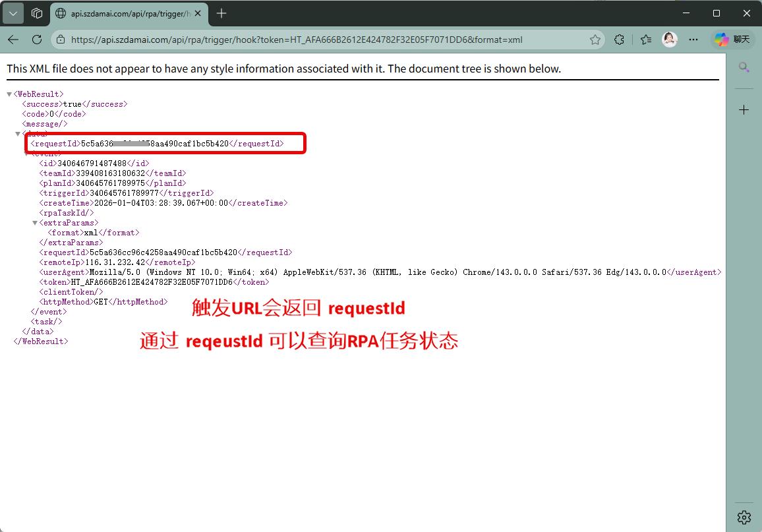Open the sidebar settings gear
Image resolution: width=762 pixels, height=532 pixels.
(744, 516)
